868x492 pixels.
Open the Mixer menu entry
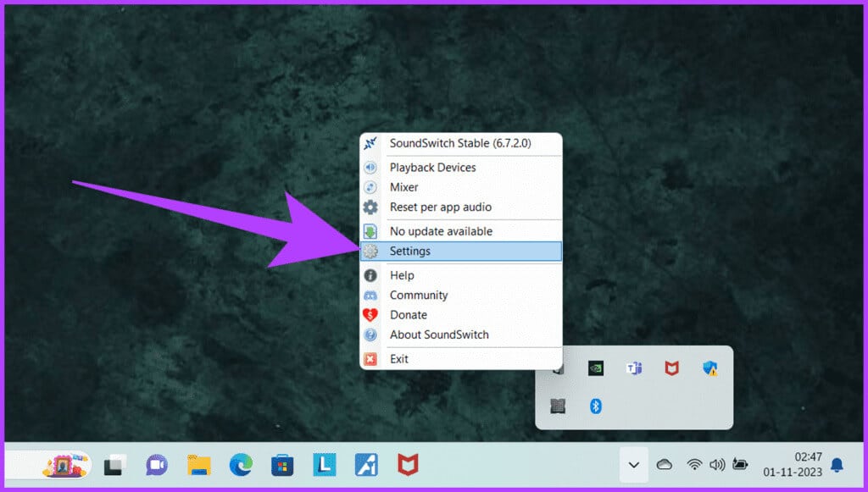460,187
